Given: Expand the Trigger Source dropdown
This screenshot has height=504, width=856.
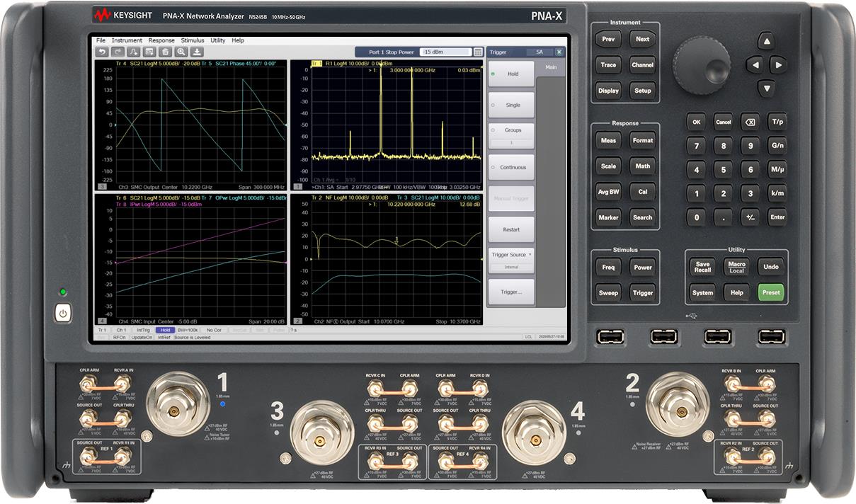Looking at the screenshot, I should tap(510, 258).
